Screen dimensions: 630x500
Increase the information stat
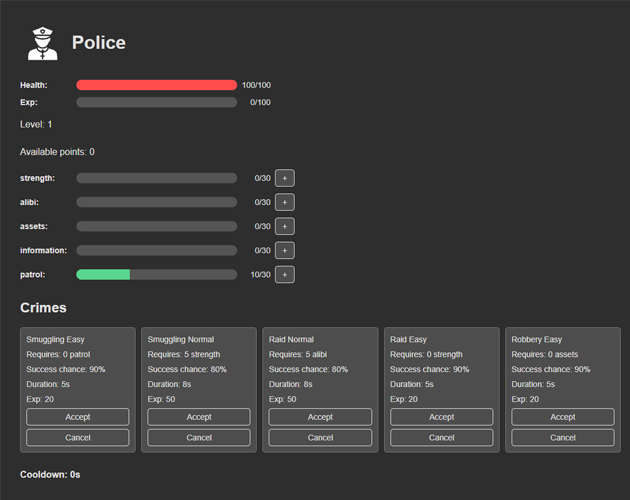coord(284,250)
